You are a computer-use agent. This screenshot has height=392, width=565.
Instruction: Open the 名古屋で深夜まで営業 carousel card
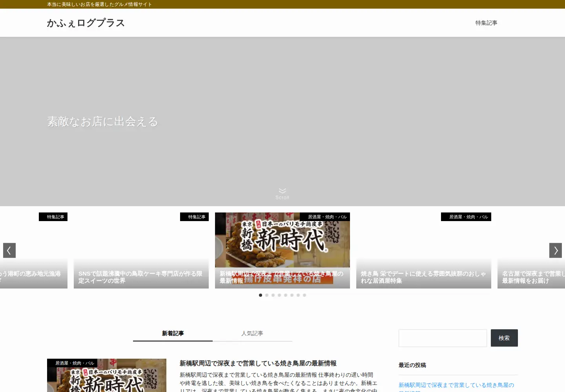coord(531,250)
